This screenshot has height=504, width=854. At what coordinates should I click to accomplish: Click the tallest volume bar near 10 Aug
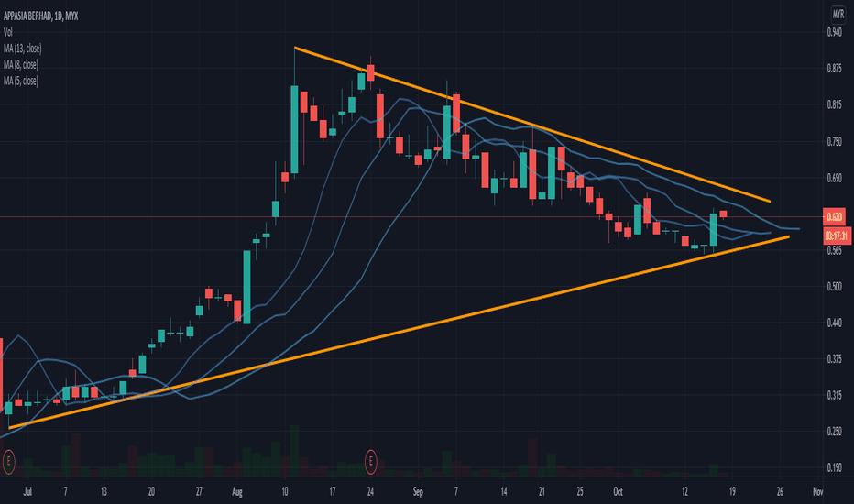click(x=295, y=451)
